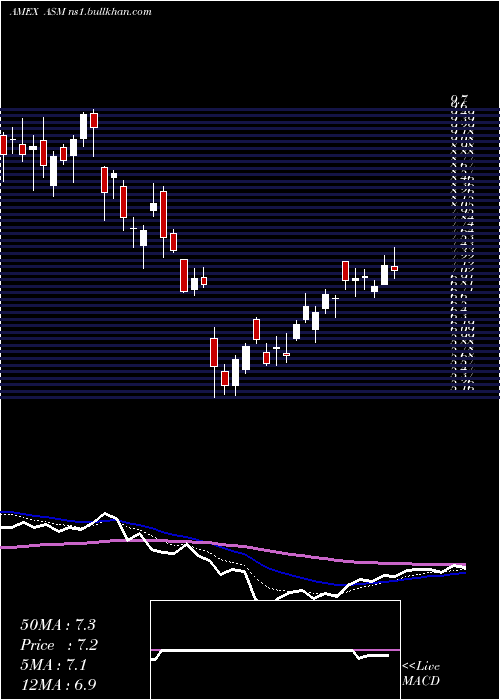Image resolution: width=500 pixels, height=700 pixels.
Task: Open the <<Live MACD label
Action: click(421, 674)
